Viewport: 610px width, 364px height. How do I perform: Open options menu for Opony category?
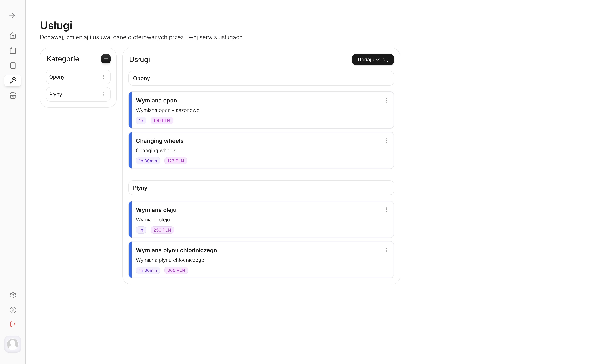[103, 77]
